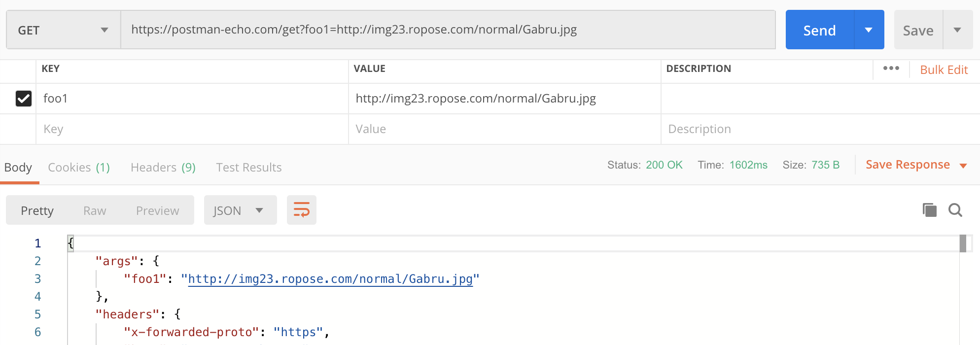
Task: Click the 735 B response size value
Action: pos(826,165)
